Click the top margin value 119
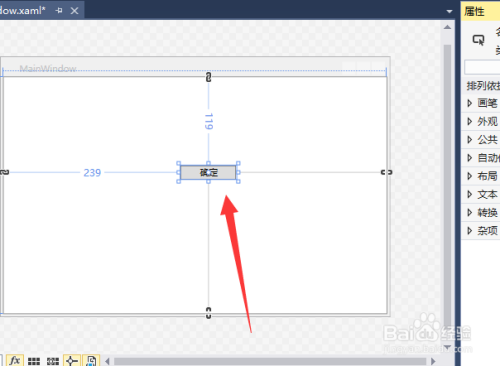The width and height of the screenshot is (500, 366). 209,121
